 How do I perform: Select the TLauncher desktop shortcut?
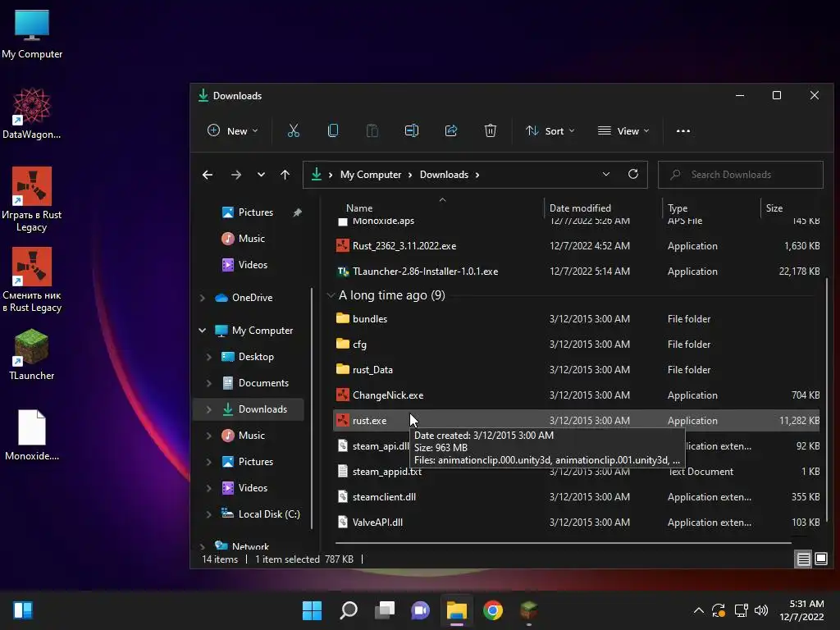coord(32,354)
